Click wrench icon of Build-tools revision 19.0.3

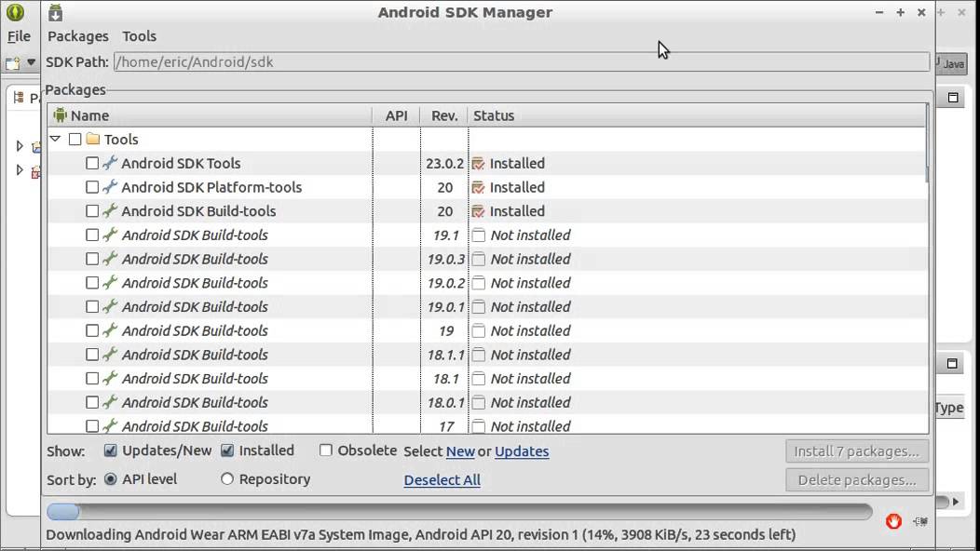click(x=110, y=259)
